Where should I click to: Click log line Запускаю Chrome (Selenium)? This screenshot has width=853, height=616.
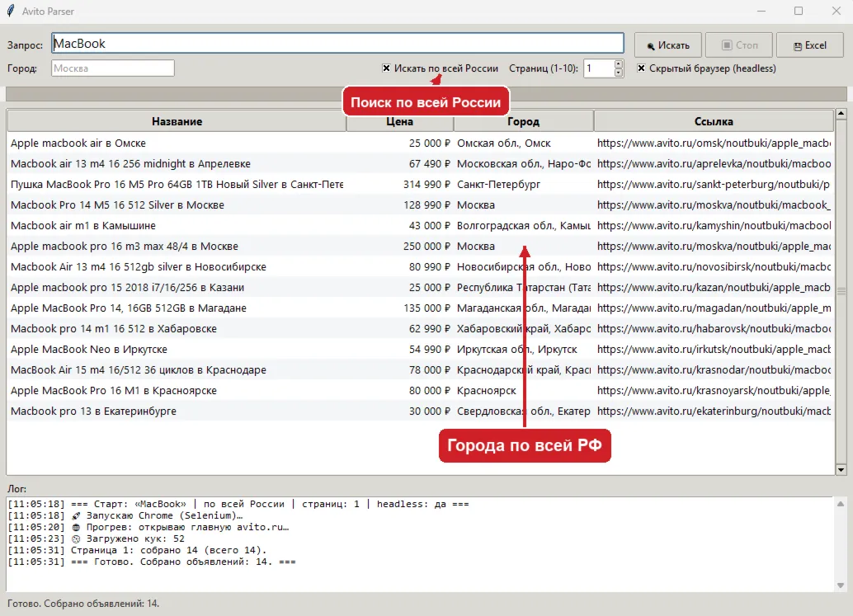(125, 515)
